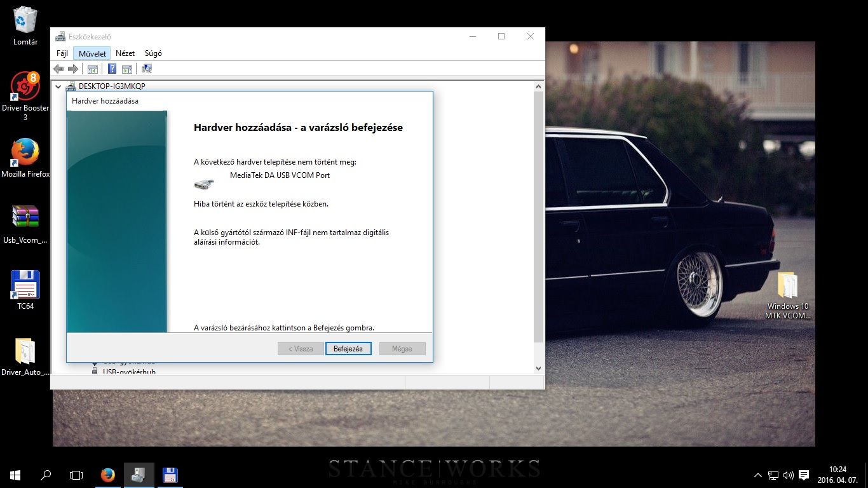The height and width of the screenshot is (488, 868).
Task: Select the Usb_Vcom_ archive desktop icon
Action: click(x=25, y=224)
